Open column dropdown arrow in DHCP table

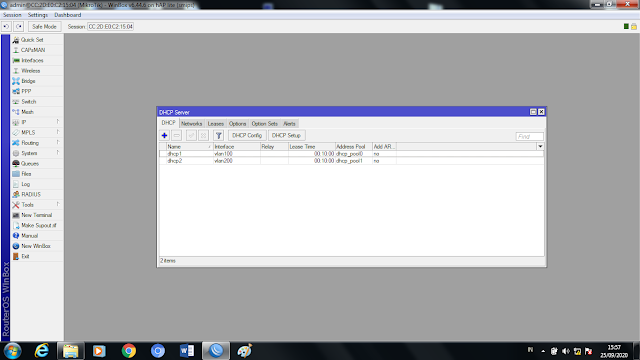(540, 147)
